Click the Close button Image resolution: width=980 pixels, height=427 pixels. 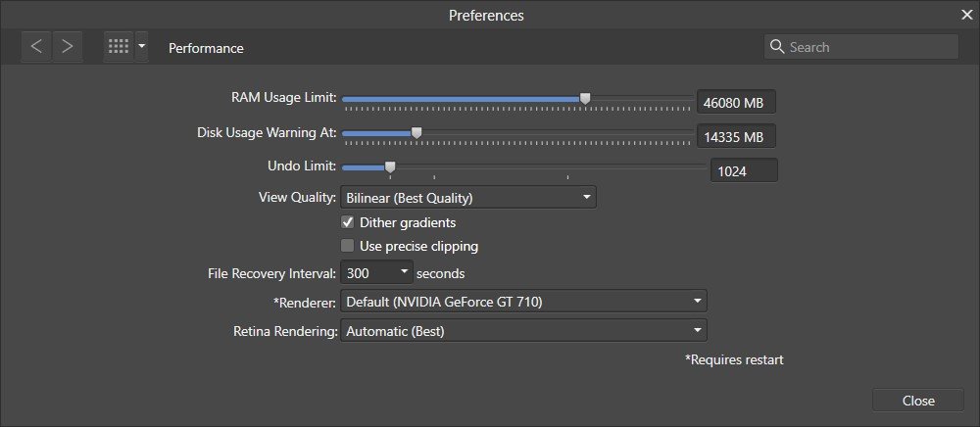918,401
